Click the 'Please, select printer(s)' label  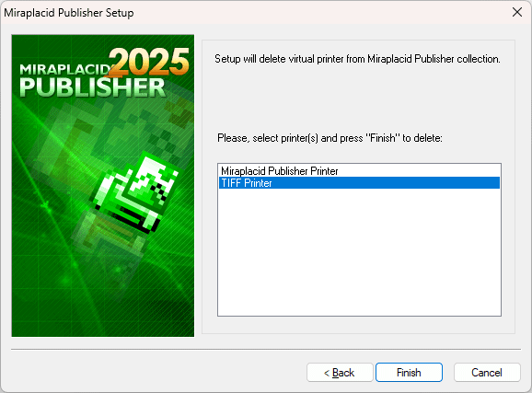(x=330, y=138)
